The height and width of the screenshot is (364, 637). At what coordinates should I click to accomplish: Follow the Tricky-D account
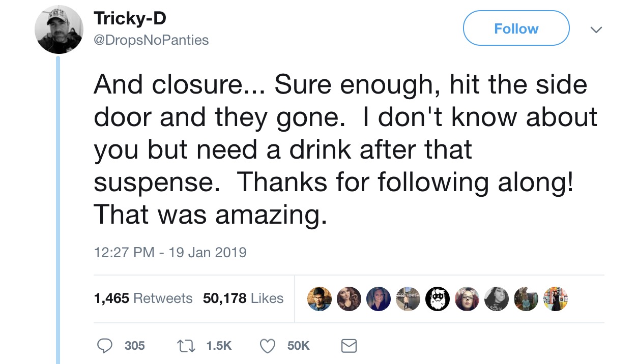click(516, 28)
